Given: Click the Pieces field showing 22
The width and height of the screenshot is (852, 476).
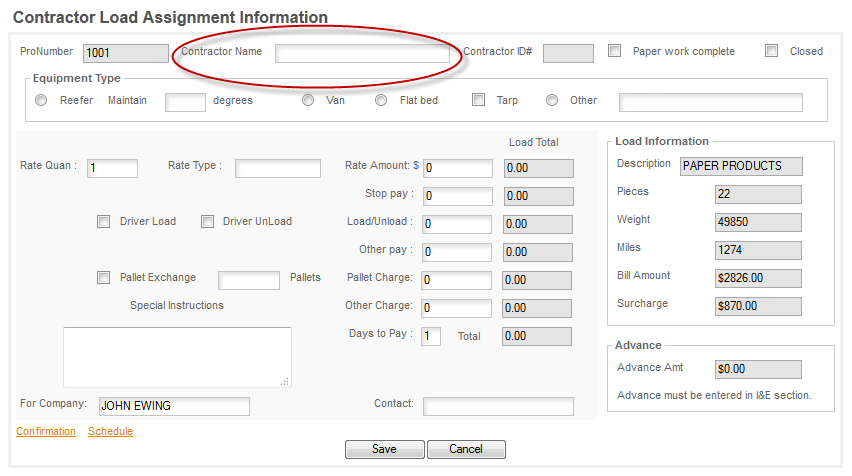Looking at the screenshot, I should pos(758,194).
